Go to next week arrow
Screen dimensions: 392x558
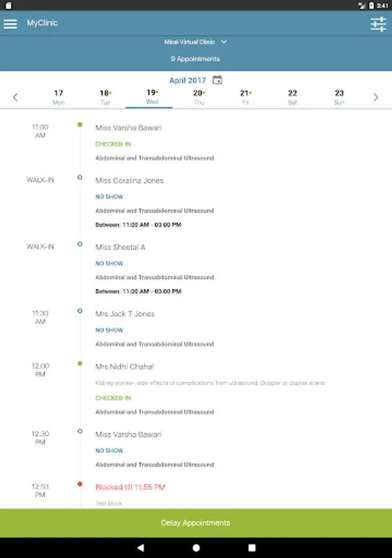(x=375, y=97)
